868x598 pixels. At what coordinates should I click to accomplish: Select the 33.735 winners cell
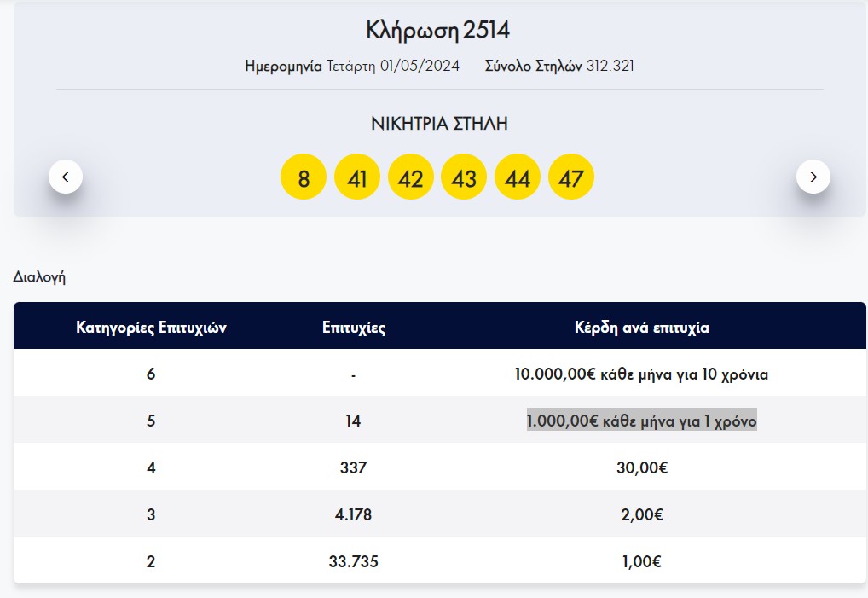point(353,561)
